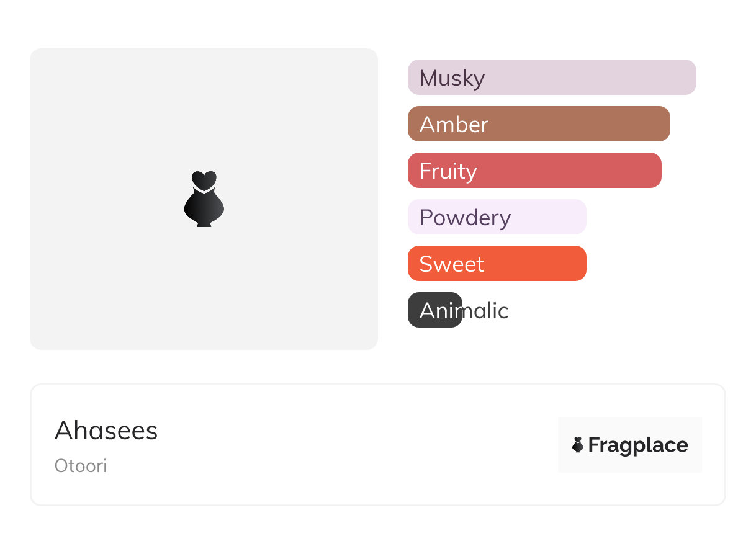Click the Fragplace wordmark text
This screenshot has height=536, width=756.
point(637,445)
